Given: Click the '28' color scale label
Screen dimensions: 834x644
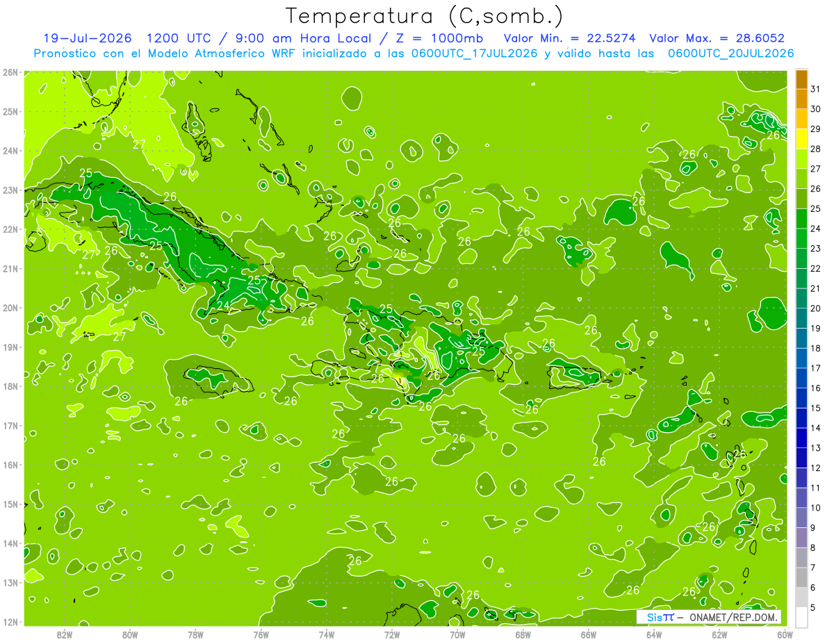Looking at the screenshot, I should click(816, 149).
